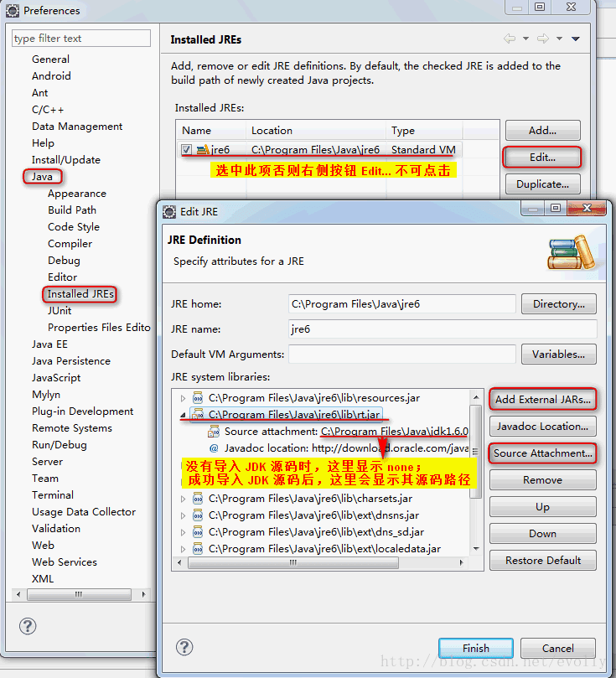Open the view menu triangle in Installed JREs header
This screenshot has height=678, width=616.
[x=576, y=39]
